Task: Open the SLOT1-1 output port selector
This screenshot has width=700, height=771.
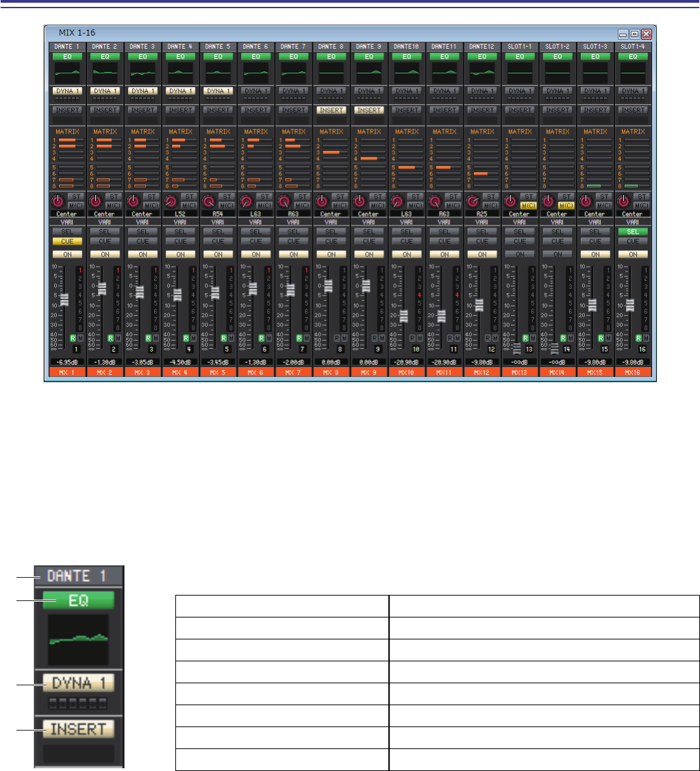Action: tap(520, 46)
